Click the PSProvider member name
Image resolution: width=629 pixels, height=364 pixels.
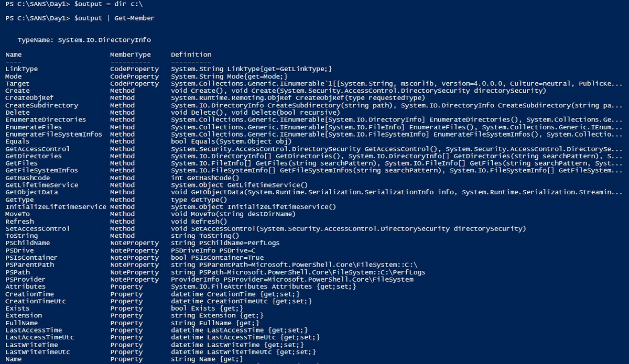tap(25, 279)
